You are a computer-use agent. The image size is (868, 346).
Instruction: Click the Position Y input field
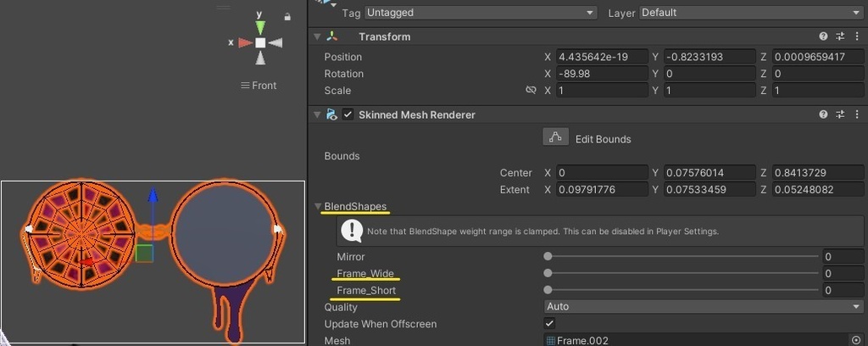coord(709,57)
